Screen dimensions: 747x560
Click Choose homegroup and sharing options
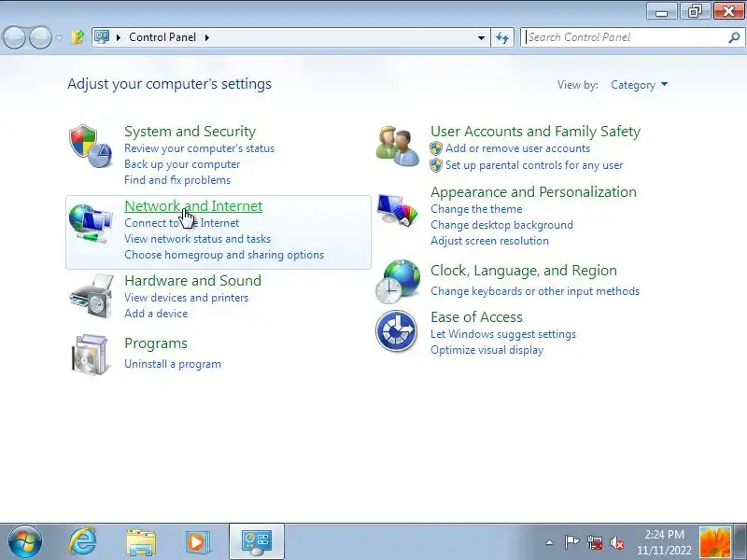coord(224,255)
